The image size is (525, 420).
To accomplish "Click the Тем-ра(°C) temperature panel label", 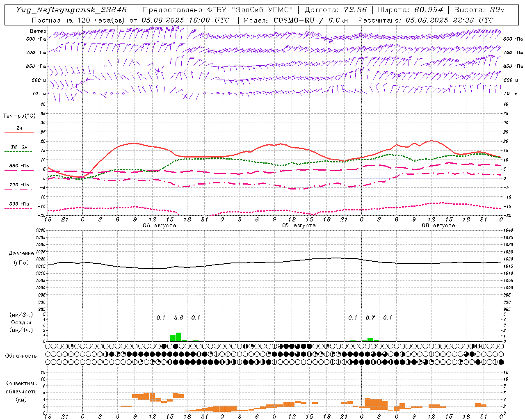I will point(19,116).
